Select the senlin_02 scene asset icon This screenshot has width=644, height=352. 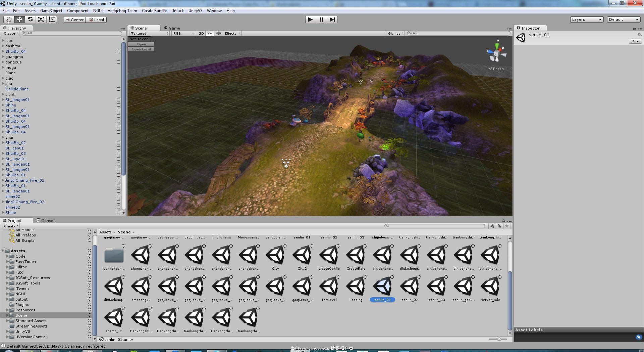point(410,287)
